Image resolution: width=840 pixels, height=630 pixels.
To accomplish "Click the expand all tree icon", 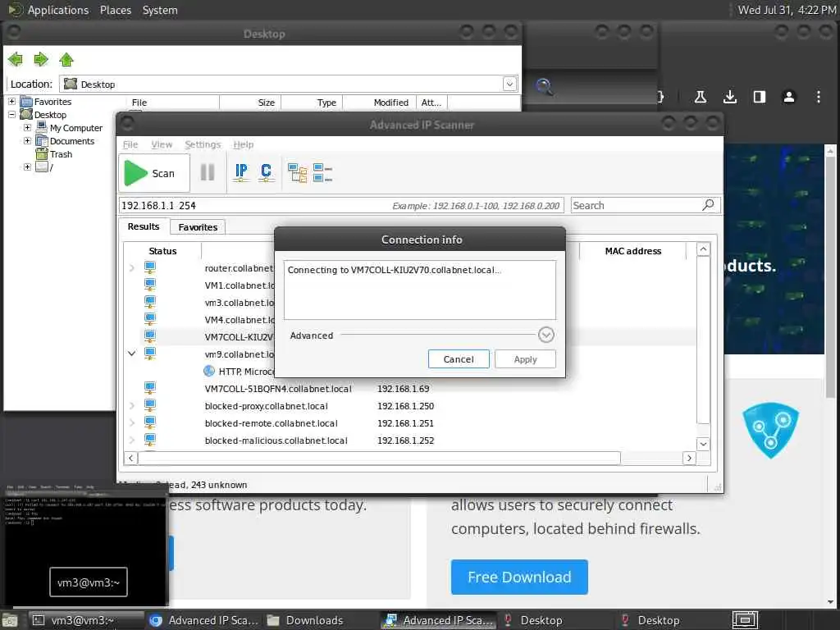I will [297, 173].
